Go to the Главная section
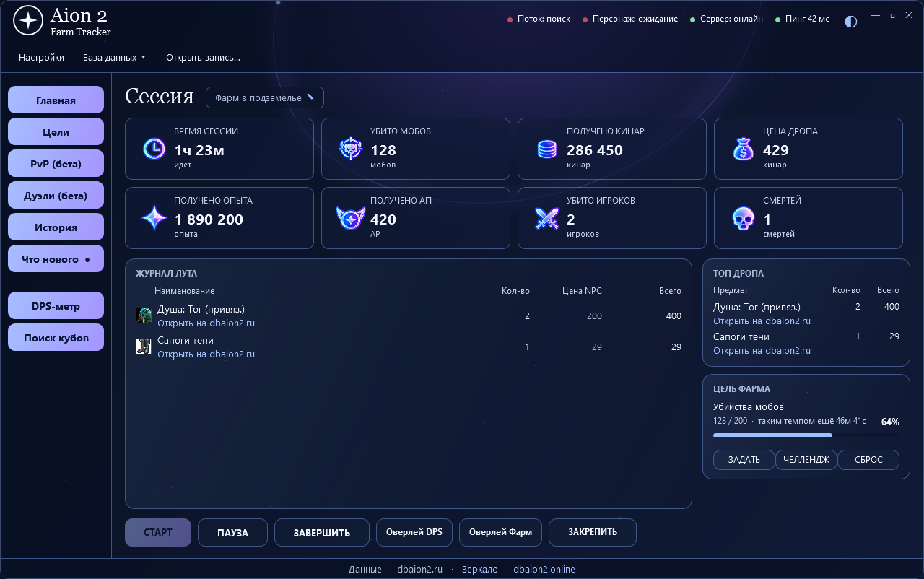Image resolution: width=924 pixels, height=579 pixels. tap(56, 100)
